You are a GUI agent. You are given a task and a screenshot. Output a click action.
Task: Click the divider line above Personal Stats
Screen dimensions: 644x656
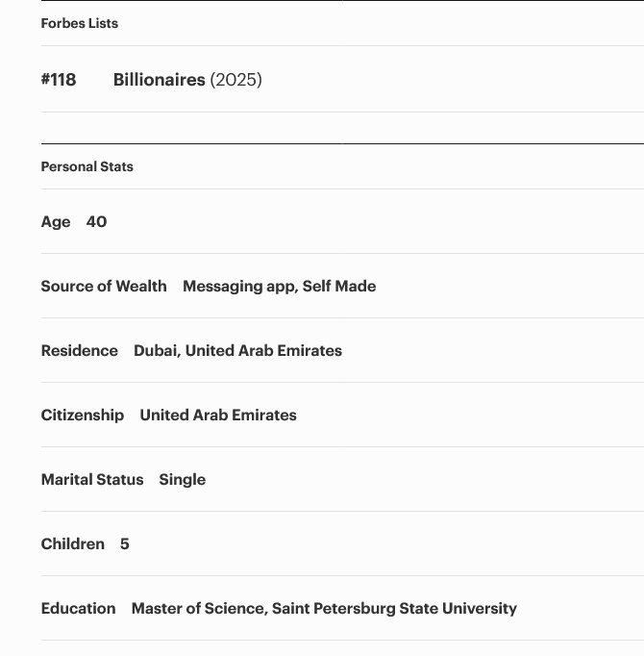(342, 143)
